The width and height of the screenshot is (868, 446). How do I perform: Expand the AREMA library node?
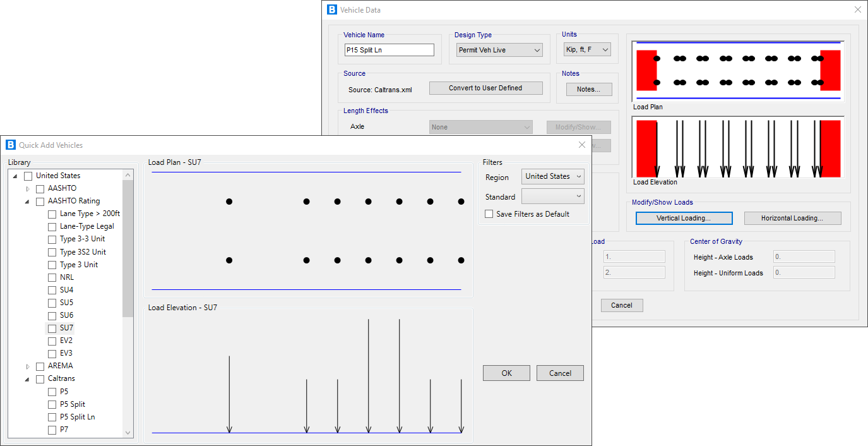[28, 366]
